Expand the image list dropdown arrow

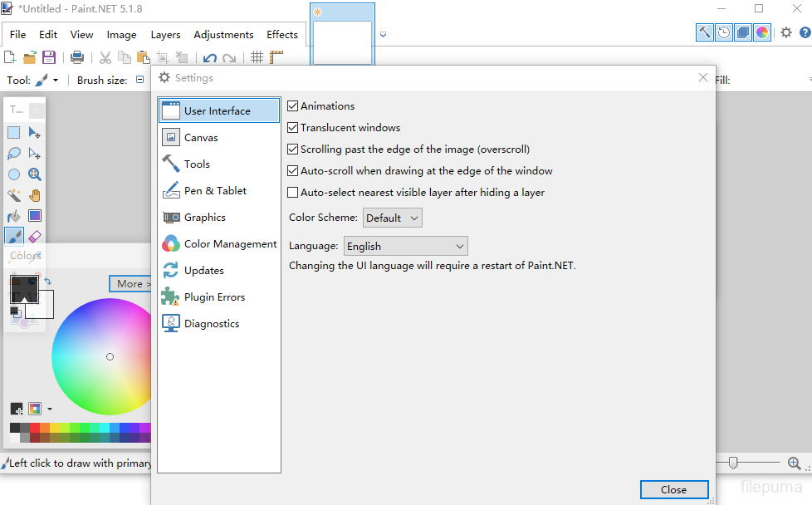(x=384, y=34)
